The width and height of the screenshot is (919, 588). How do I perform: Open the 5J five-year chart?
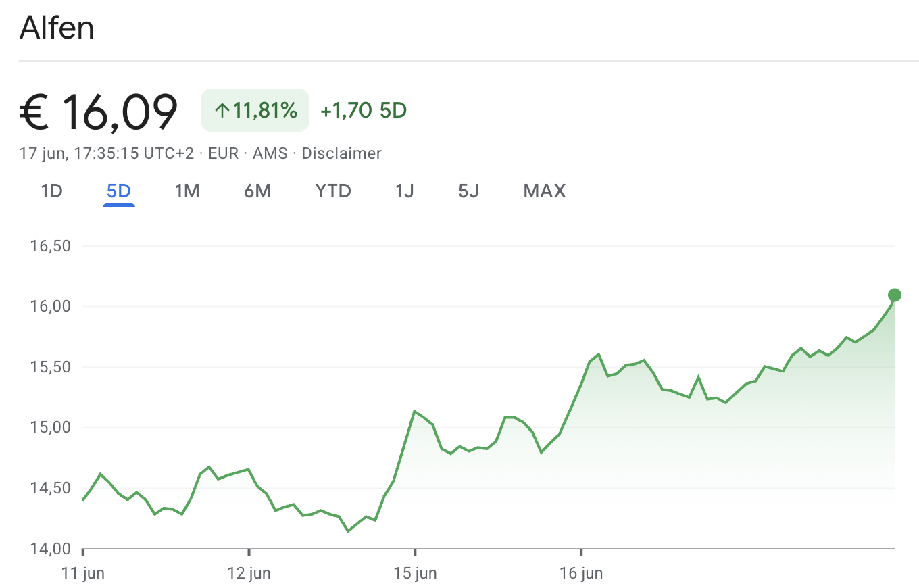pyautogui.click(x=468, y=191)
